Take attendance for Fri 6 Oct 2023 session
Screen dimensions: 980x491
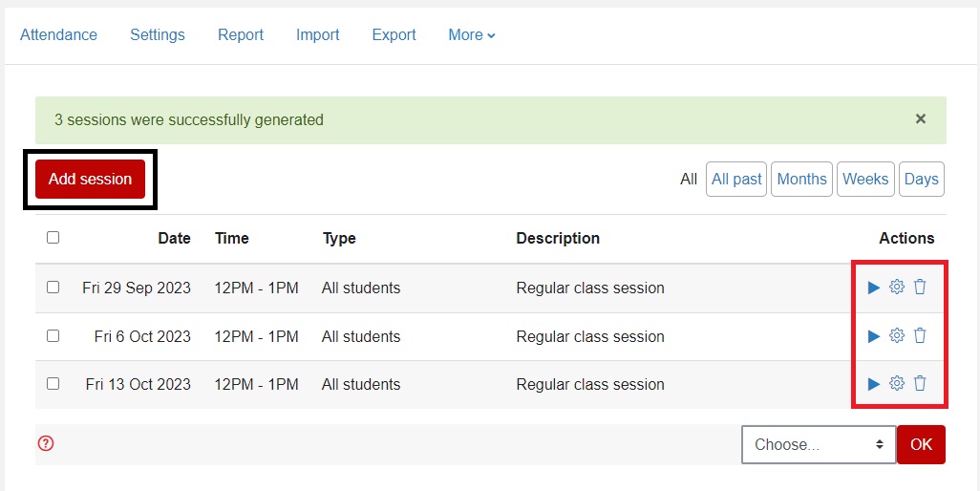(x=874, y=336)
